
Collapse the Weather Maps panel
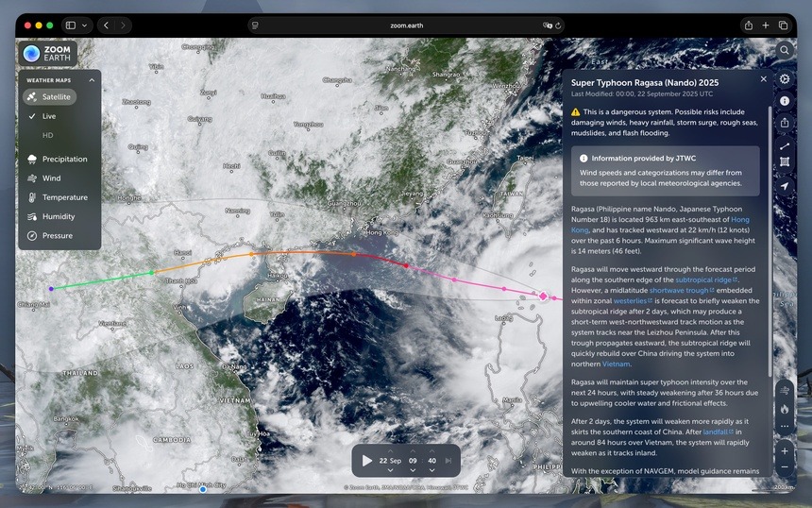[x=92, y=80]
